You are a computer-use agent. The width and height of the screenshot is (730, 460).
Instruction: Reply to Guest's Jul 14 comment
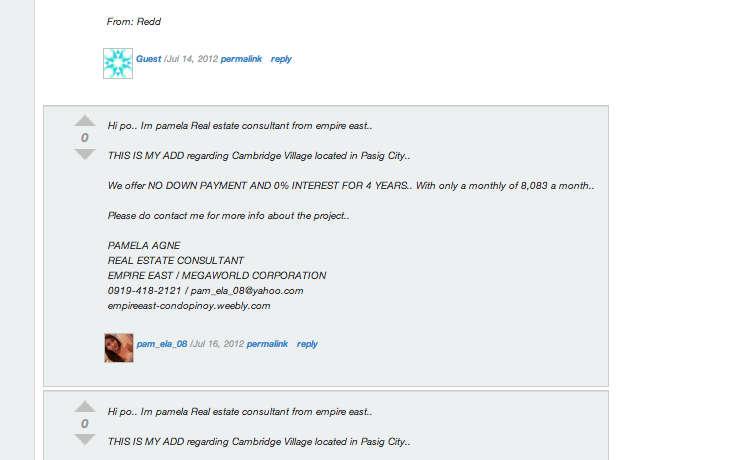click(281, 59)
